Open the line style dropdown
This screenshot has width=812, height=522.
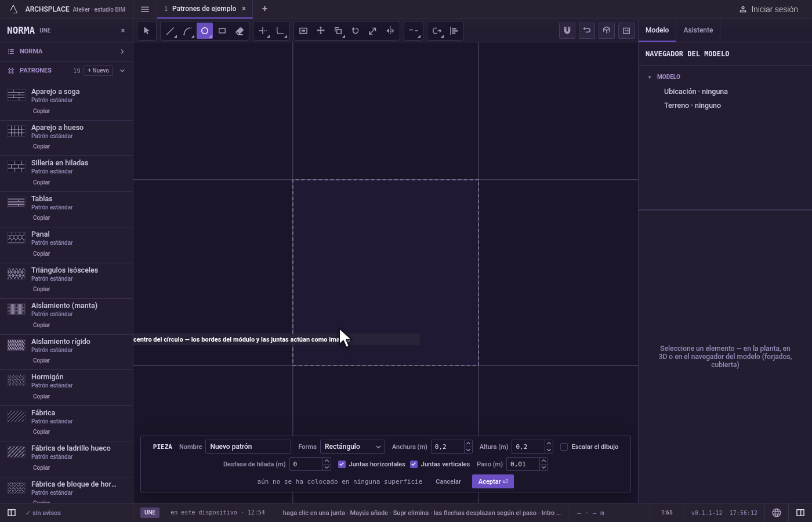pos(413,31)
